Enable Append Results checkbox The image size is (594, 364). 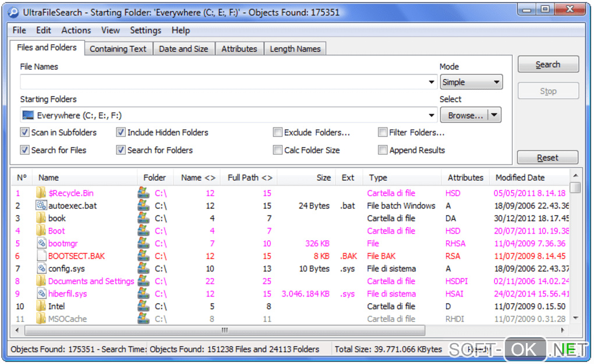click(x=383, y=150)
